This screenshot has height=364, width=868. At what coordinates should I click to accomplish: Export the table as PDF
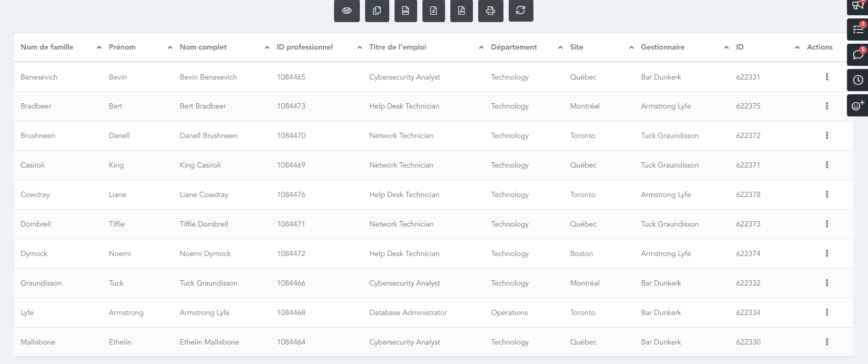pyautogui.click(x=461, y=11)
